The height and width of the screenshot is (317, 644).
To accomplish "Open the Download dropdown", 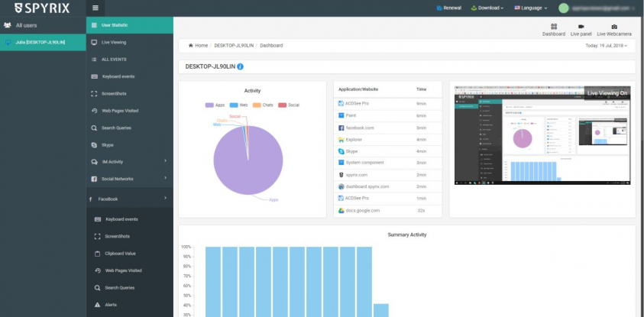I will click(487, 8).
